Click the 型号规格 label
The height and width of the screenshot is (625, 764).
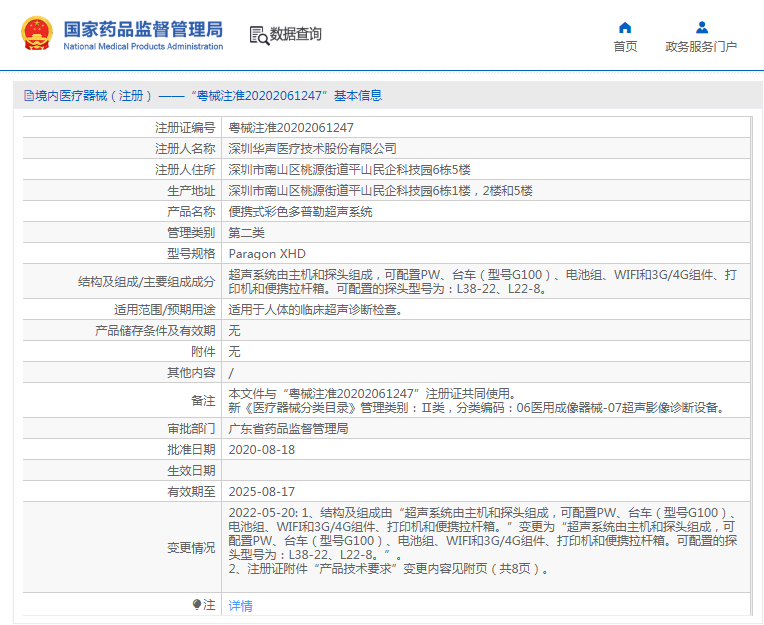pyautogui.click(x=191, y=253)
